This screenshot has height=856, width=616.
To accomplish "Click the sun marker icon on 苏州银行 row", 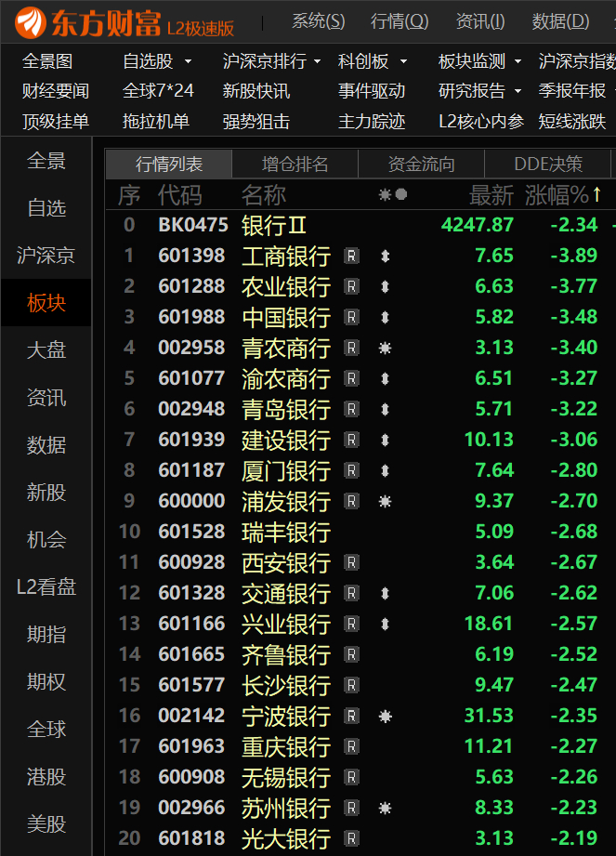I will 386,808.
